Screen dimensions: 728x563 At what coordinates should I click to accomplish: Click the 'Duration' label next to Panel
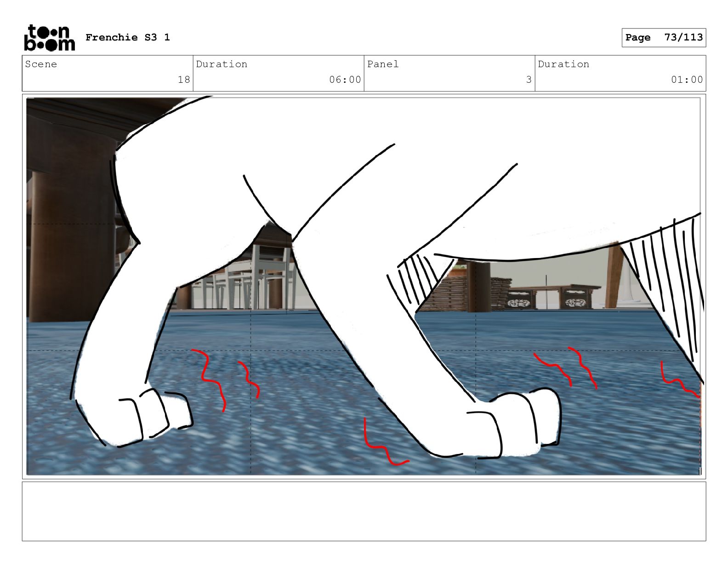click(x=563, y=64)
